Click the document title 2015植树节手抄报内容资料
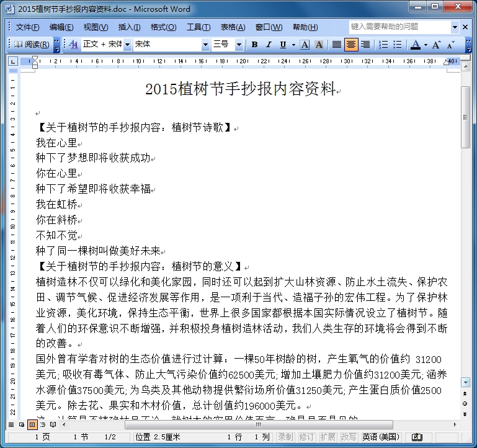This screenshot has height=448, width=477. click(x=240, y=89)
